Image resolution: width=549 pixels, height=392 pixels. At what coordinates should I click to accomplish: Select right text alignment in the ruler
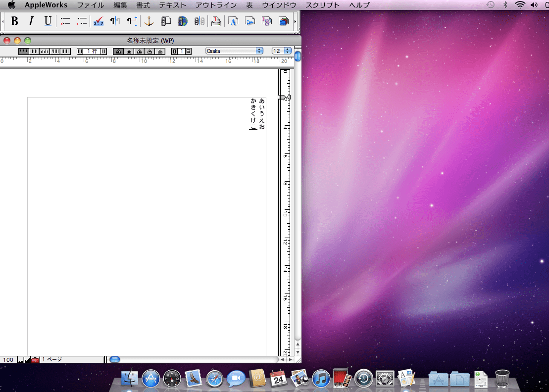pos(45,51)
